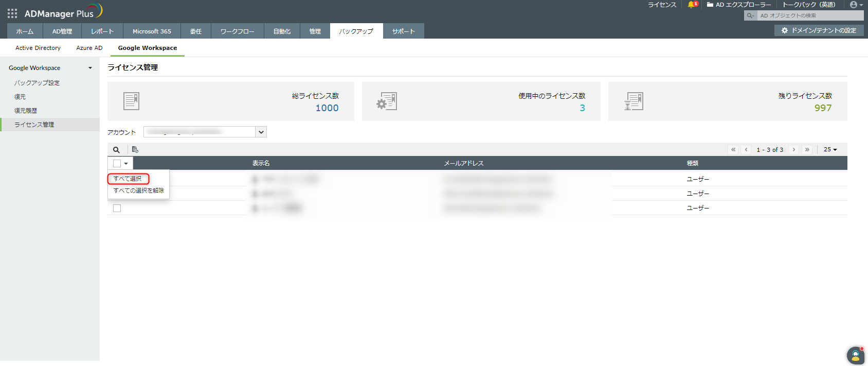This screenshot has height=366, width=868.
Task: Click the total license value 1000
Action: [x=327, y=108]
